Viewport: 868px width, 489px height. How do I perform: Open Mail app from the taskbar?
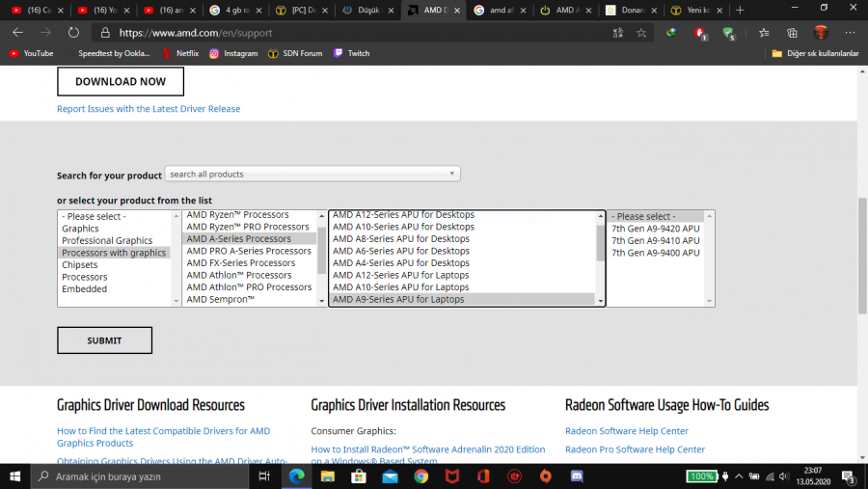[x=390, y=476]
